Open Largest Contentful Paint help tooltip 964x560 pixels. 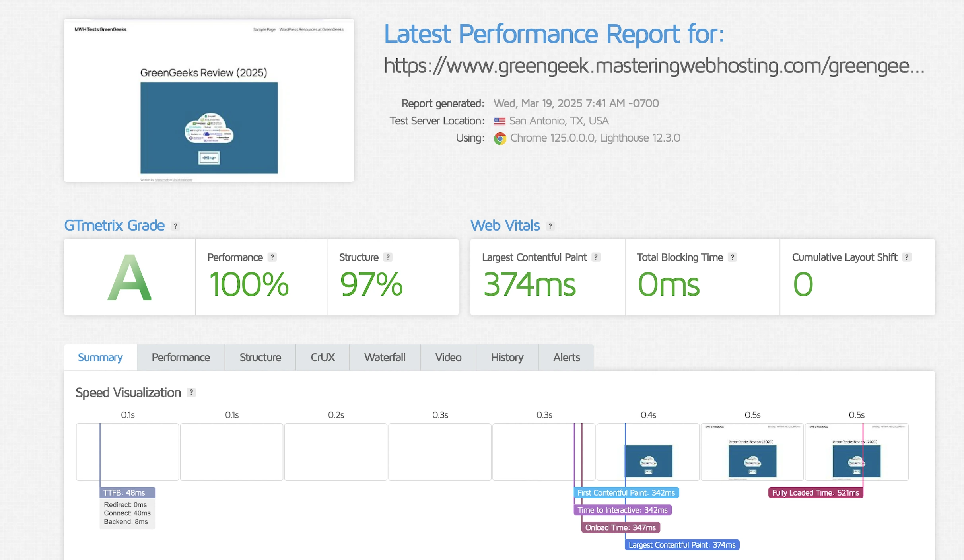pos(596,257)
